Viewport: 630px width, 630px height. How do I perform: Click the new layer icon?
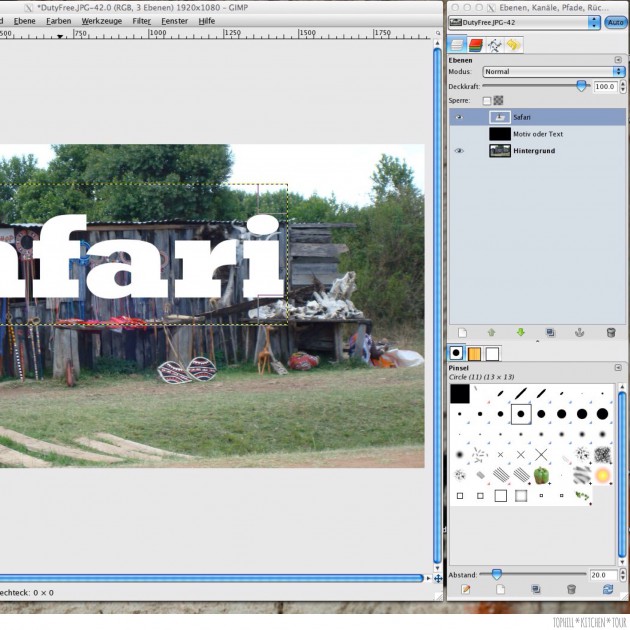(x=462, y=333)
